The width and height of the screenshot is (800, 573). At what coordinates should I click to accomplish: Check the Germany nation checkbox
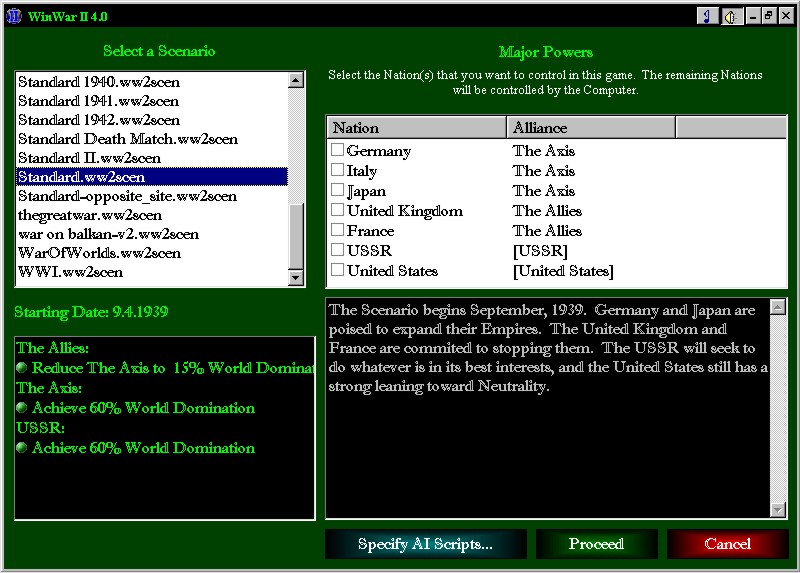(337, 150)
